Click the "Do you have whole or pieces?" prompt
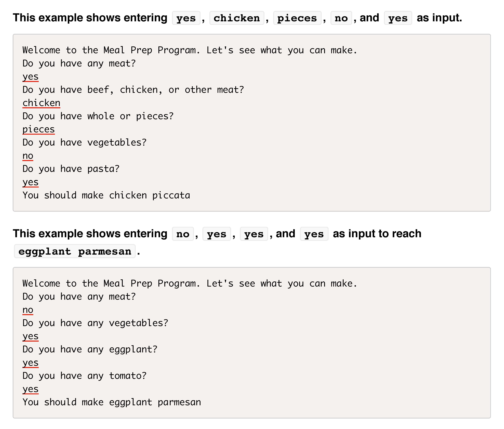The width and height of the screenshot is (504, 429). point(98,116)
